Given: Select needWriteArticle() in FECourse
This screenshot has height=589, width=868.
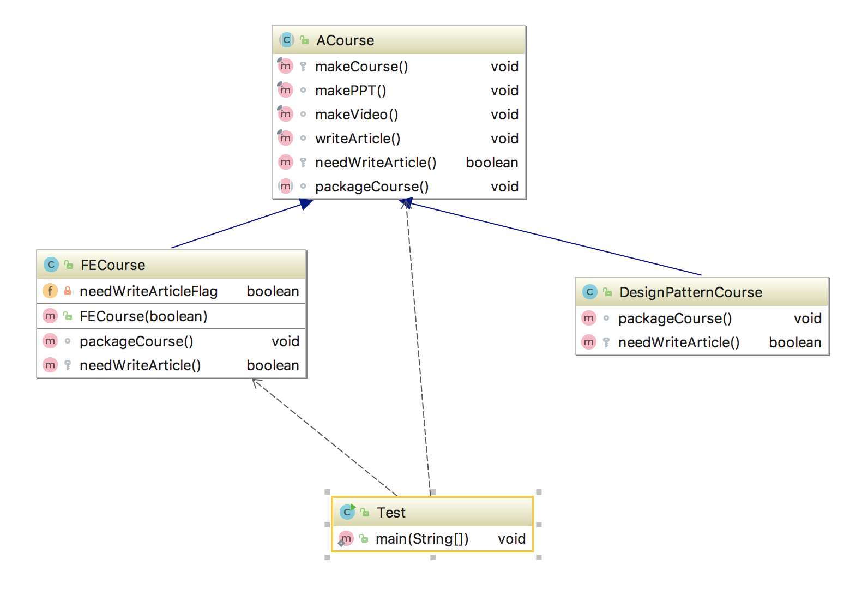Looking at the screenshot, I should (171, 365).
